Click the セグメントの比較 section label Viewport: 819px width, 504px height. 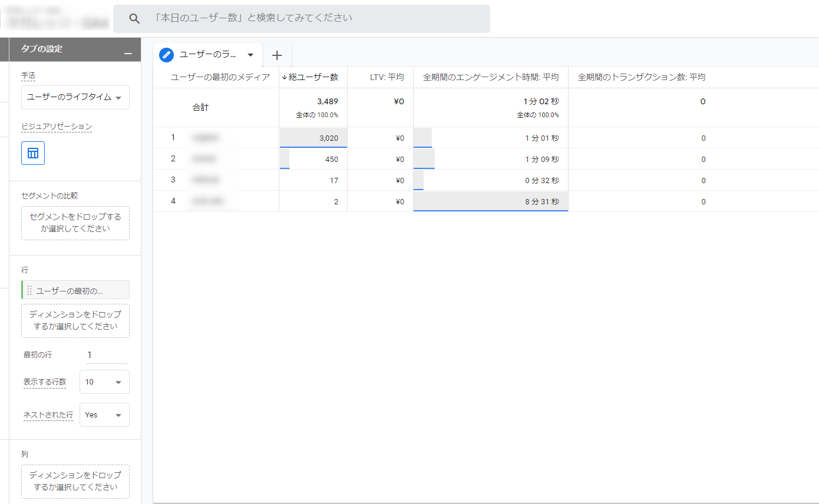click(49, 195)
